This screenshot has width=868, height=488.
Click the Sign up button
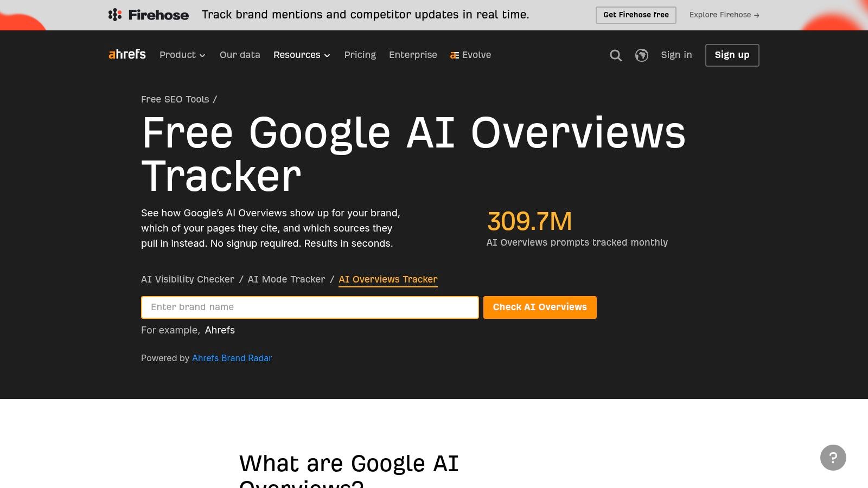pos(732,55)
